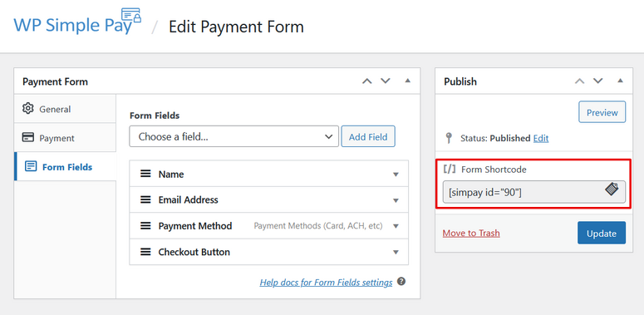Screen dimensions: 644x315
Task: Switch to the Payment tab
Action: pos(66,138)
